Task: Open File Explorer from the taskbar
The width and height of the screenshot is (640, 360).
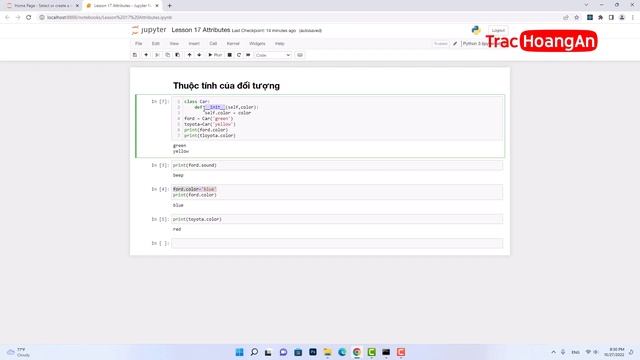Action: click(x=327, y=352)
